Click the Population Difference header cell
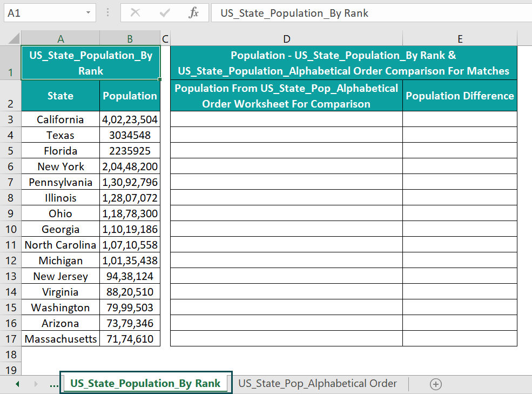Image resolution: width=532 pixels, height=394 pixels. coord(460,95)
